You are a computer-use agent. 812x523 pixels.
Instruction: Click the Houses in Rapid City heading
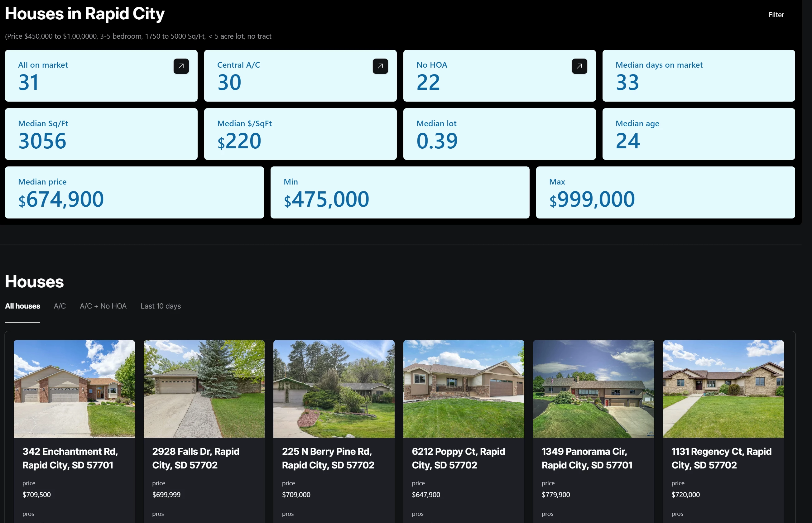point(85,14)
